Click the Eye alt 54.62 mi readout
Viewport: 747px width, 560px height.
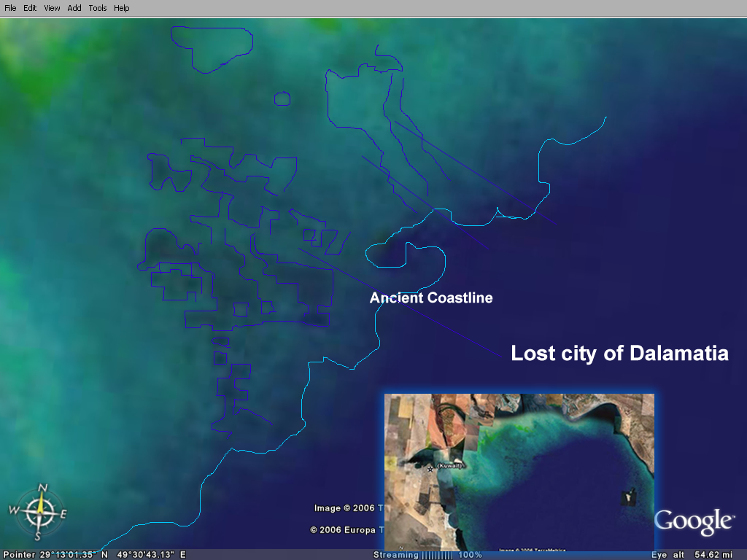click(x=692, y=555)
